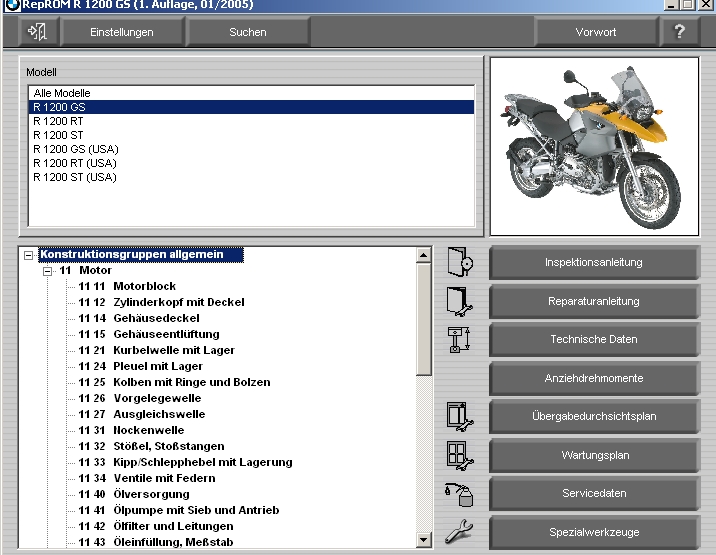The image size is (716, 555).
Task: Open Wartungsplan
Action: click(594, 455)
